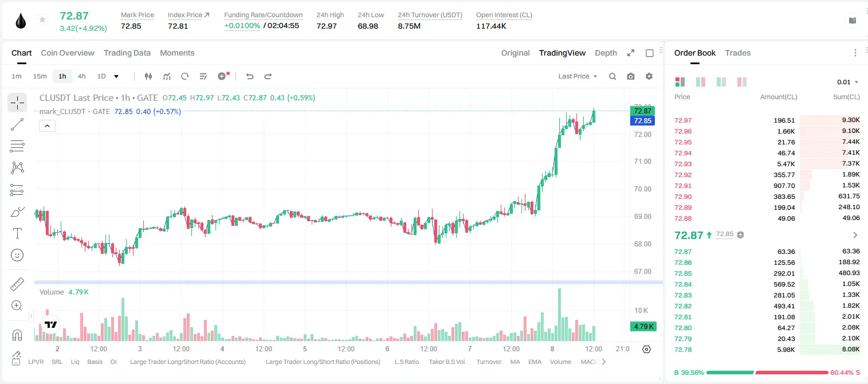
Task: Open more timeframes dropdown next to 1D
Action: (116, 76)
